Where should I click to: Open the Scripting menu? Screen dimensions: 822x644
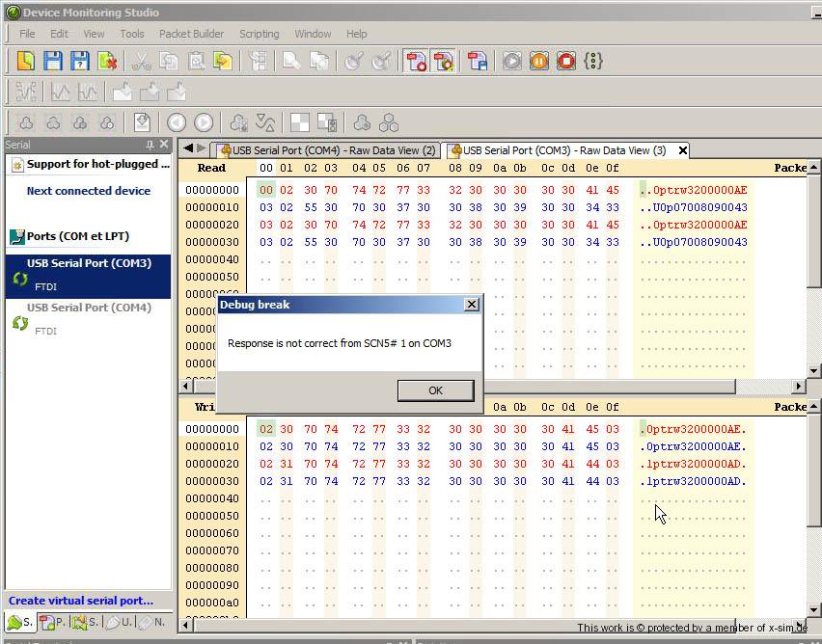coord(259,34)
